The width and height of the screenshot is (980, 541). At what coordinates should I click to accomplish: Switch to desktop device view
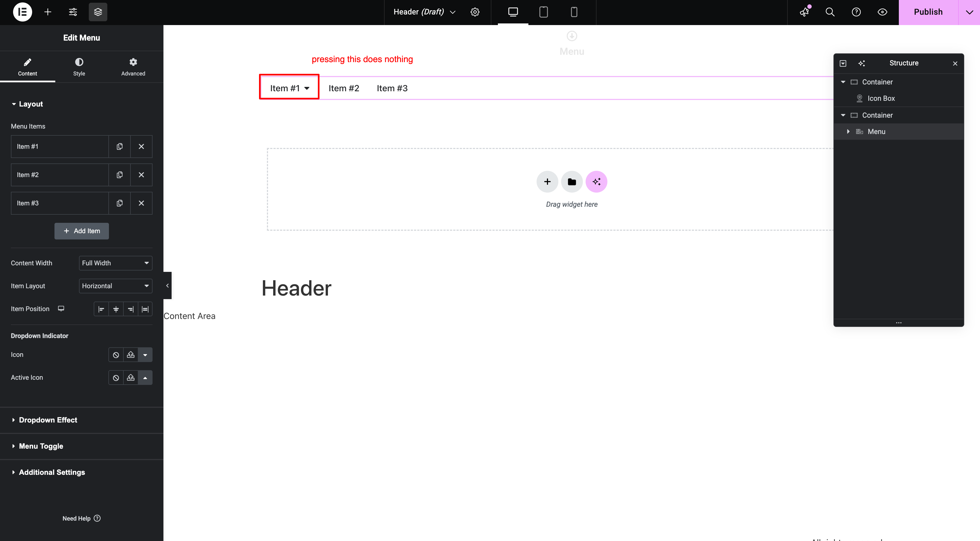tap(513, 12)
